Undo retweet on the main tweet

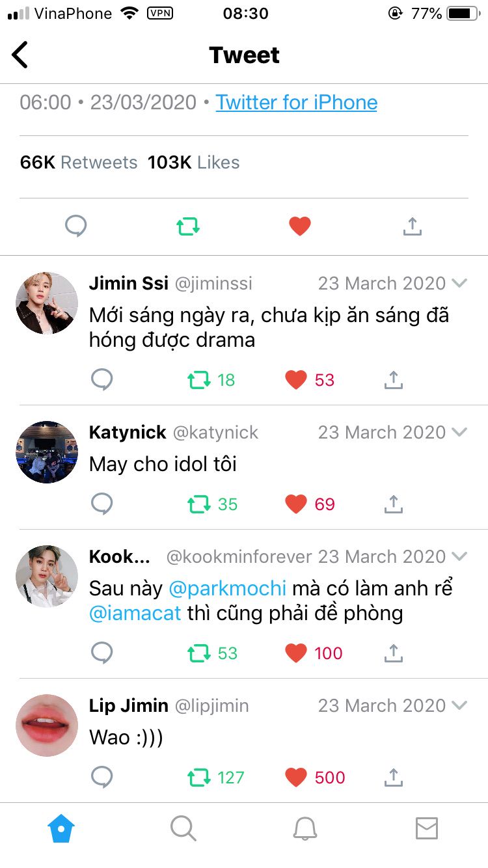[x=188, y=226]
